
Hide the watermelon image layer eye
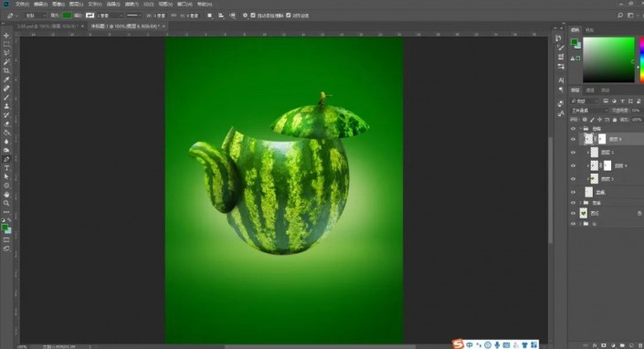pos(573,213)
